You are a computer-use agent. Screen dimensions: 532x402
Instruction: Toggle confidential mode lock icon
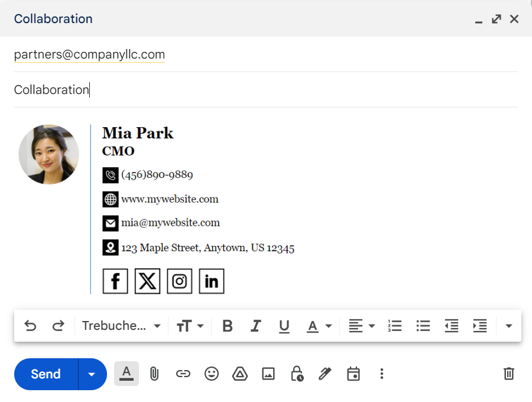pos(297,374)
